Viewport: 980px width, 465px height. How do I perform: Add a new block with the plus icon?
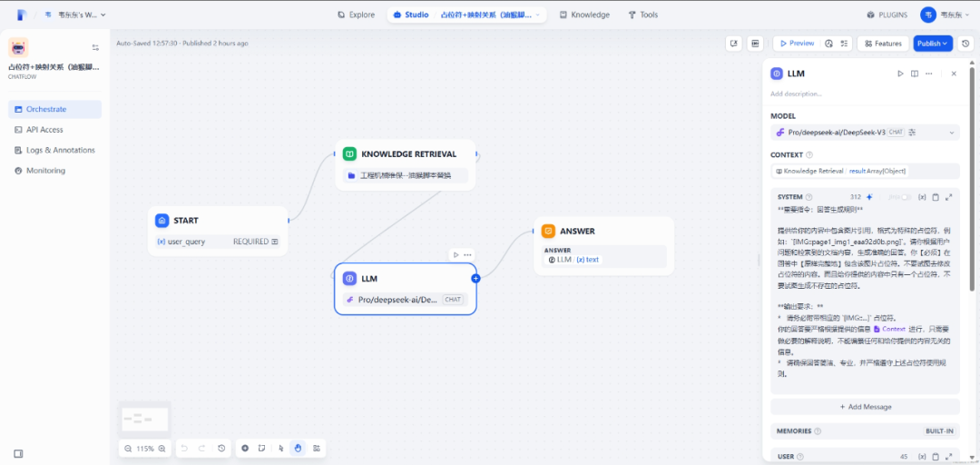245,449
